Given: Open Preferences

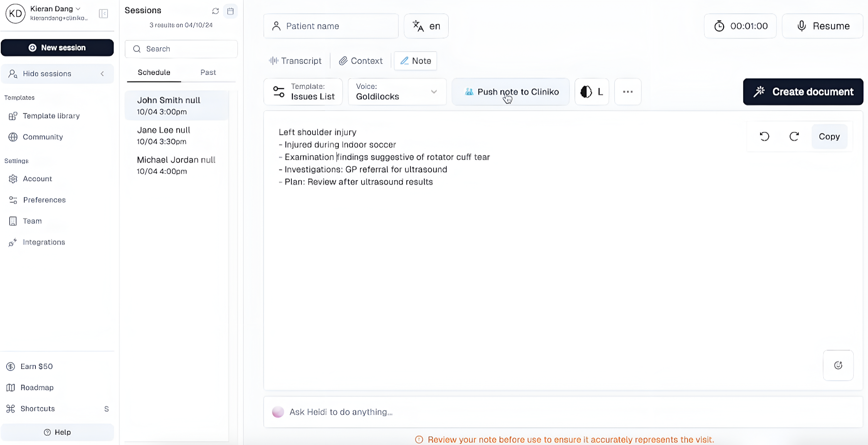Looking at the screenshot, I should [44, 200].
